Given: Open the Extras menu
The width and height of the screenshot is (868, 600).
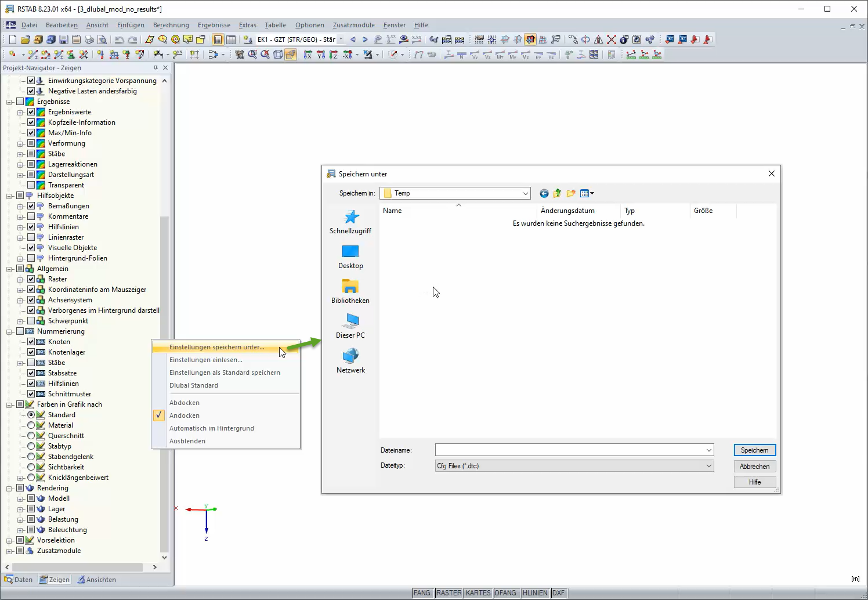Looking at the screenshot, I should point(248,25).
